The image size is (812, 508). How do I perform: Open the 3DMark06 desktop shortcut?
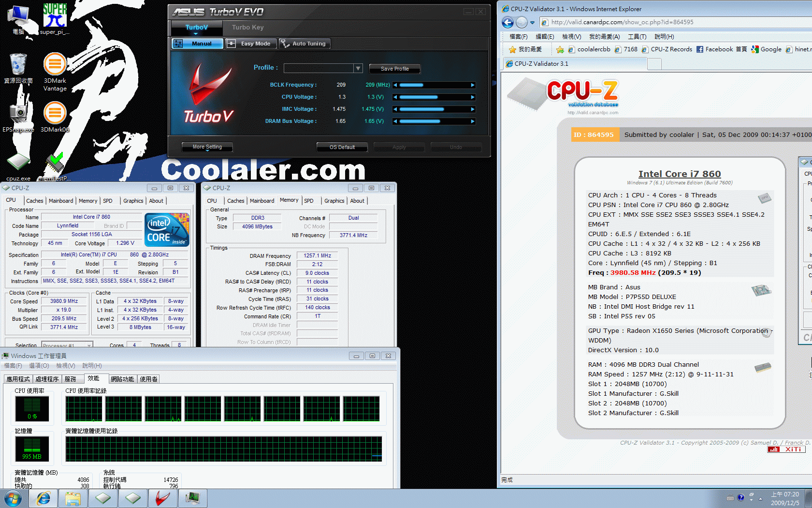coord(55,117)
